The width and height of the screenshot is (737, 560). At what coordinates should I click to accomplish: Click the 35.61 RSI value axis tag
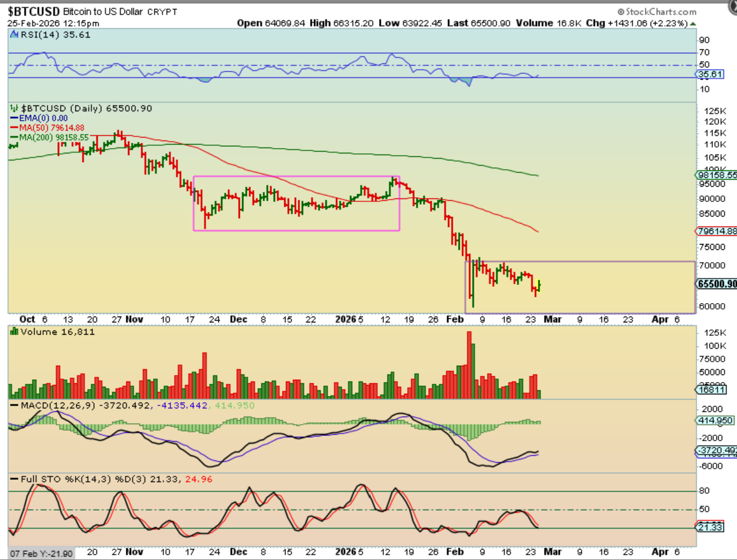tap(711, 74)
